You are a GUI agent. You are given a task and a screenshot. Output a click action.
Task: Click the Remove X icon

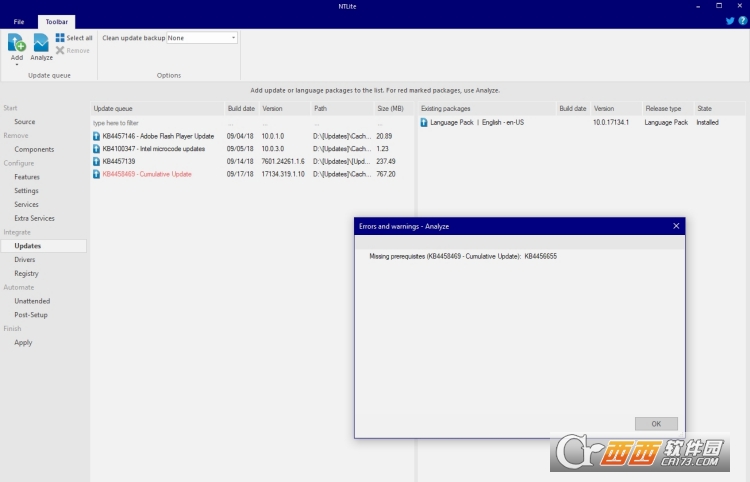tap(60, 50)
